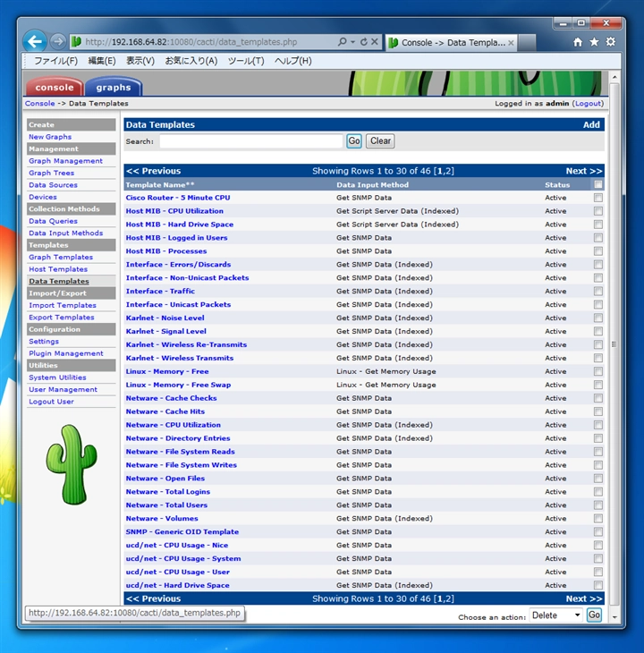The image size is (644, 653).
Task: Open Data Input Methods in sidebar
Action: tap(66, 233)
